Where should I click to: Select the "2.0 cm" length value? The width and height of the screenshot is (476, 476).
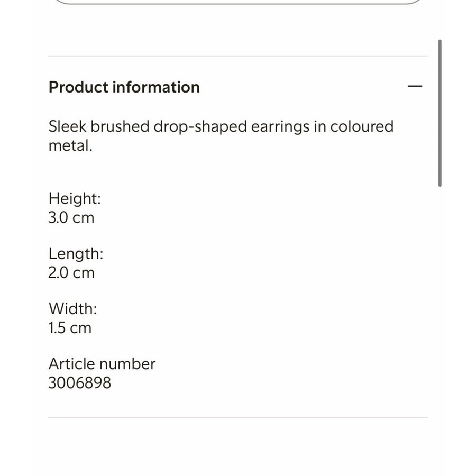[71, 273]
